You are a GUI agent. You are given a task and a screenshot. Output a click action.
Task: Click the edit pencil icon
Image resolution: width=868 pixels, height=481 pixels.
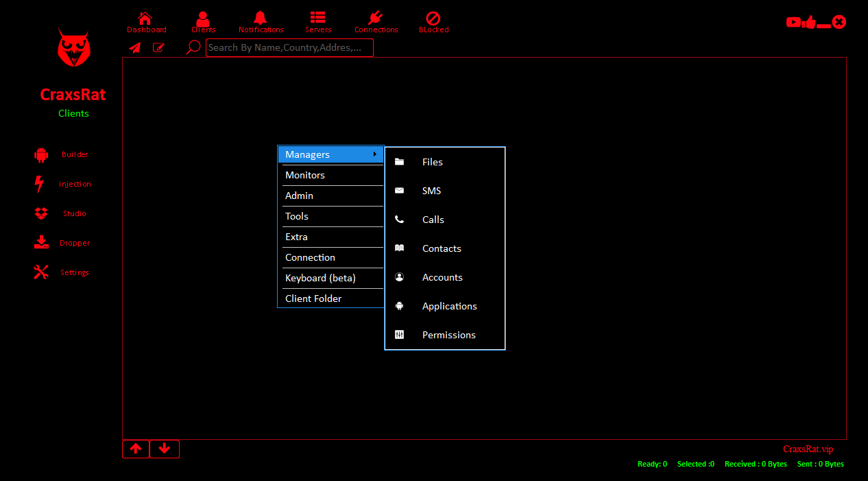pyautogui.click(x=158, y=47)
